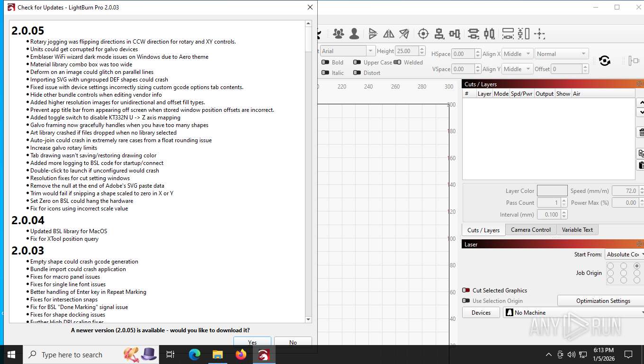Toggle the Bold text switch

pos(325,62)
